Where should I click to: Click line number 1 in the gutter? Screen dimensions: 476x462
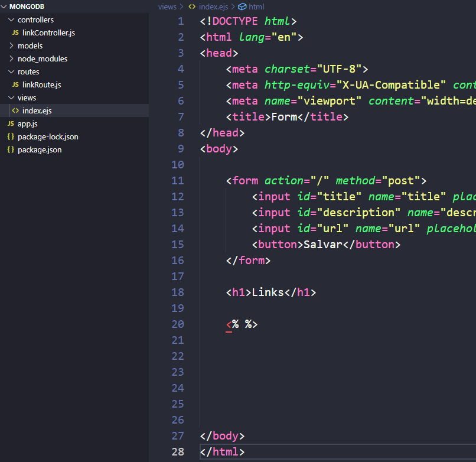tap(181, 21)
